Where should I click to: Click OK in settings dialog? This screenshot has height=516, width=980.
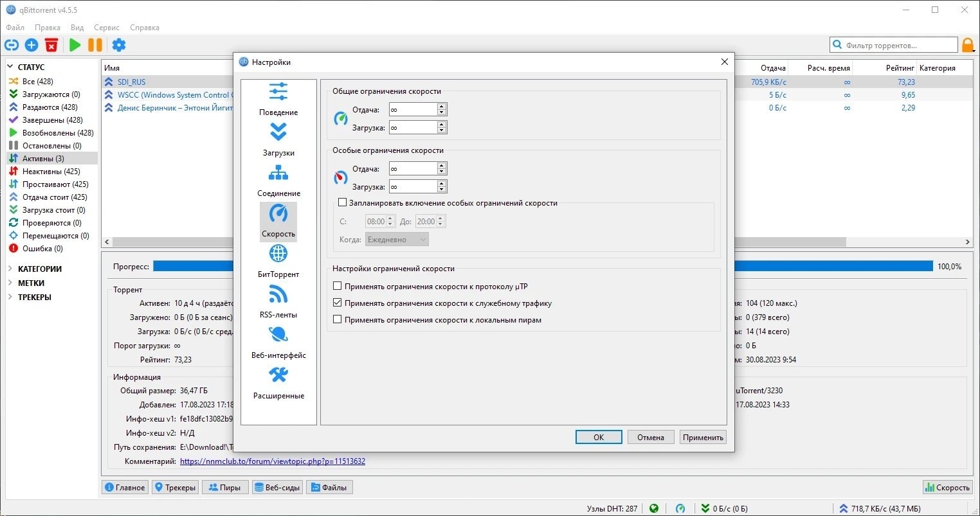(x=599, y=437)
